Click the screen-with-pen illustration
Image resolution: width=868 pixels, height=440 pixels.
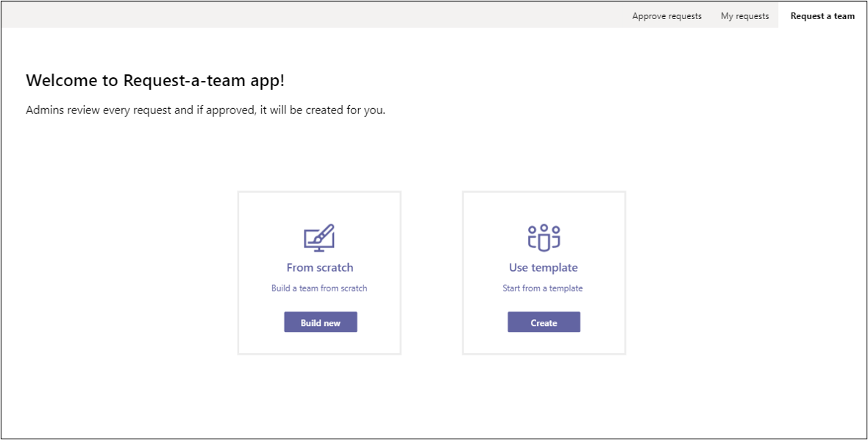coord(319,237)
